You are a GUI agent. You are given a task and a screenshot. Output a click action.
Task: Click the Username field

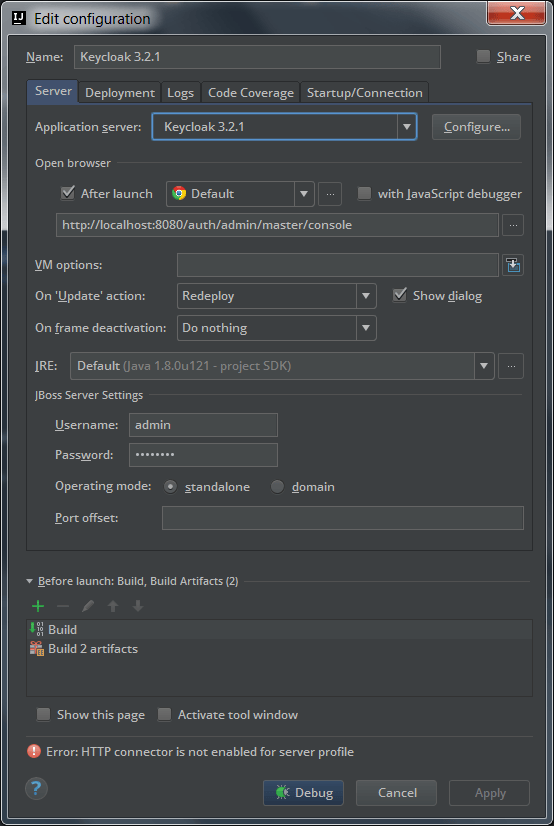[x=203, y=425]
